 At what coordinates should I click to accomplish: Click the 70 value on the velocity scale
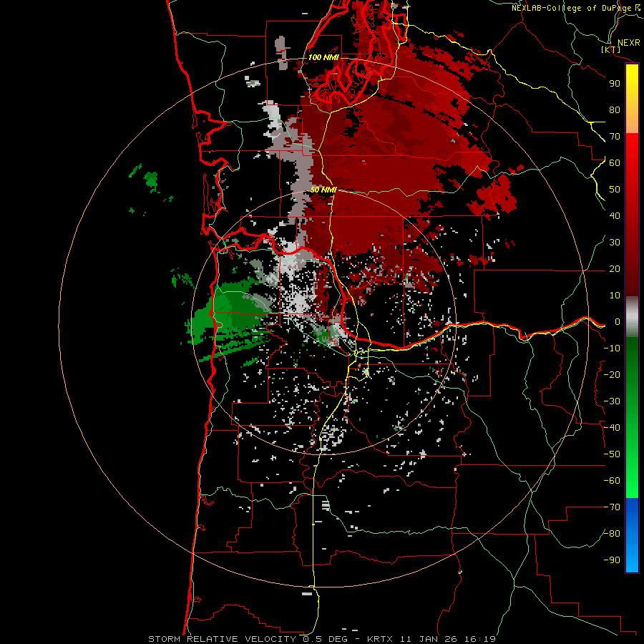point(615,137)
